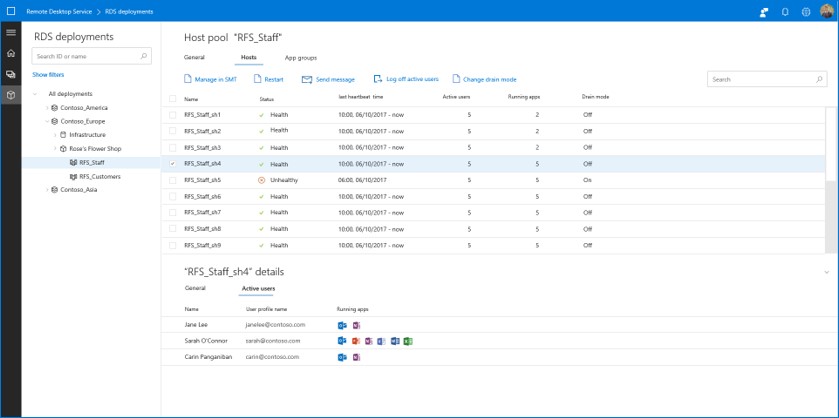Click Log off active users
The height and width of the screenshot is (418, 839).
[x=406, y=79]
